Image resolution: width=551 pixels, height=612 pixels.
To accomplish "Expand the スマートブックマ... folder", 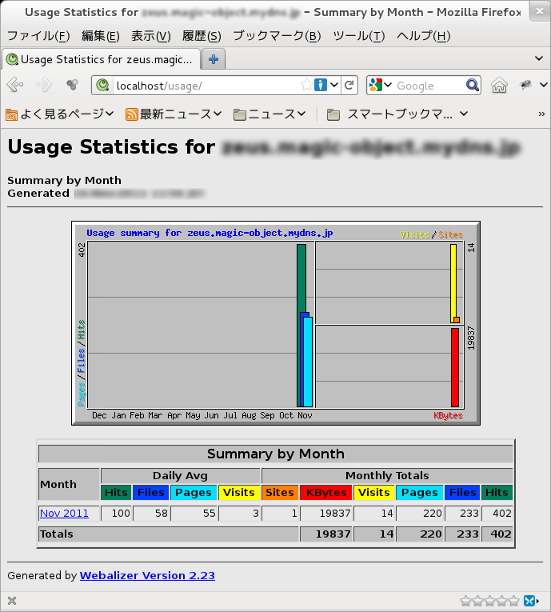I will (x=397, y=114).
